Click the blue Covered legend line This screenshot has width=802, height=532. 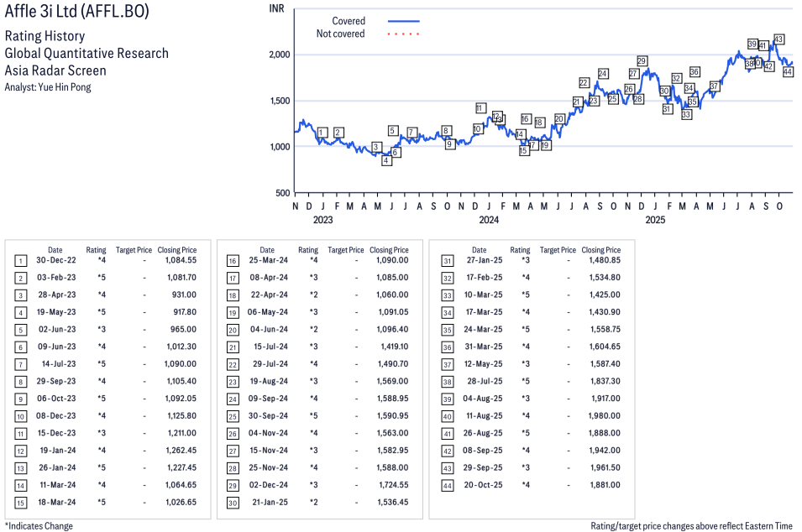[403, 21]
